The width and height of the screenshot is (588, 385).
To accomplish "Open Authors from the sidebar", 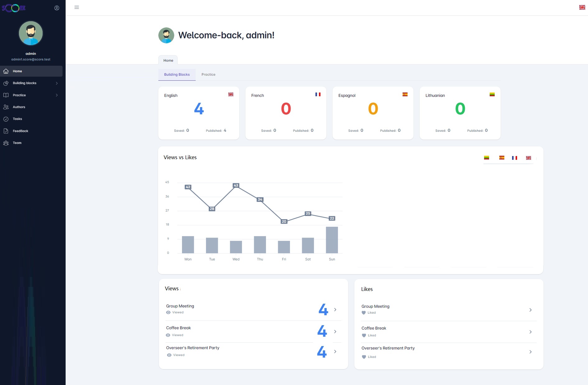I will click(x=19, y=107).
